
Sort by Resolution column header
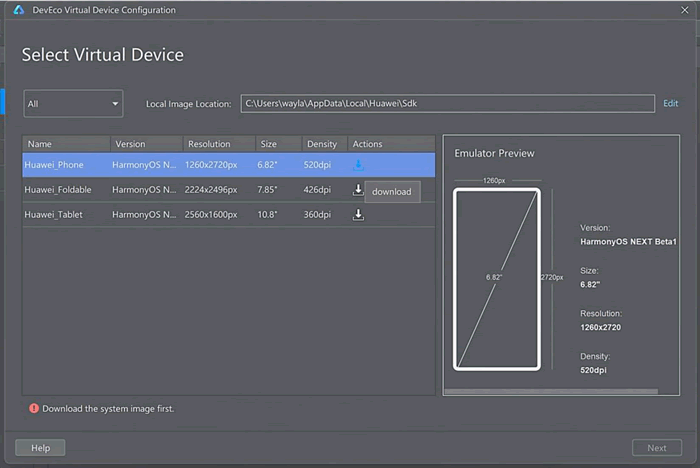pyautogui.click(x=219, y=144)
